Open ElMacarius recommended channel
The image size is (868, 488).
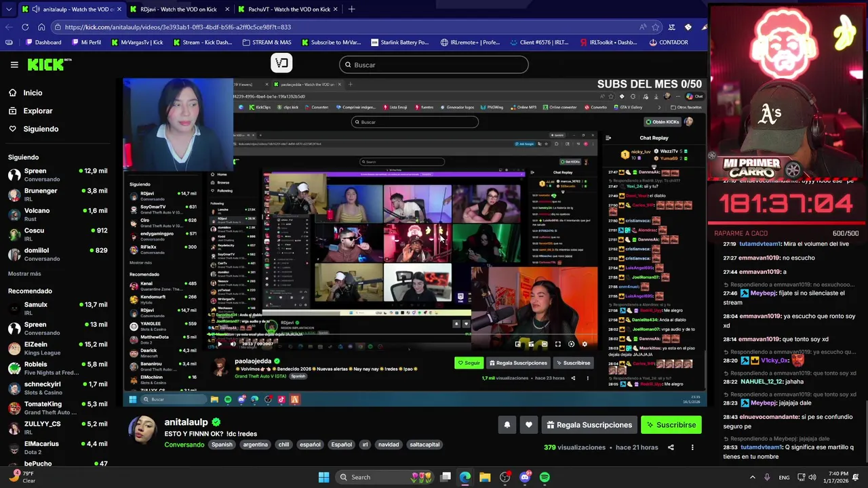pyautogui.click(x=58, y=447)
